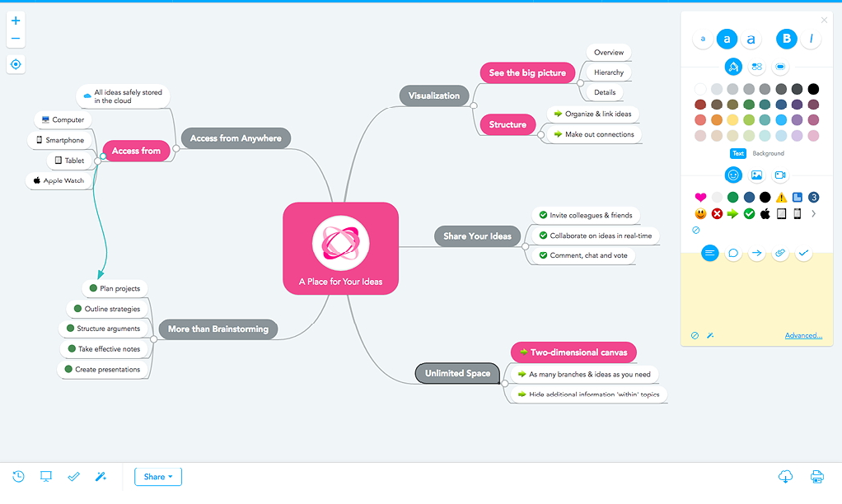This screenshot has width=842, height=504.
Task: Toggle bold text formatting
Action: pos(787,39)
